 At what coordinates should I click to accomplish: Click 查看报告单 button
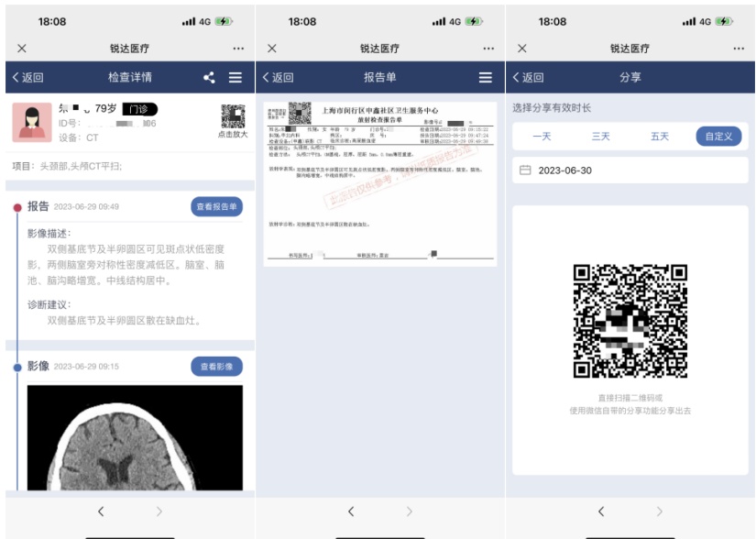(216, 207)
